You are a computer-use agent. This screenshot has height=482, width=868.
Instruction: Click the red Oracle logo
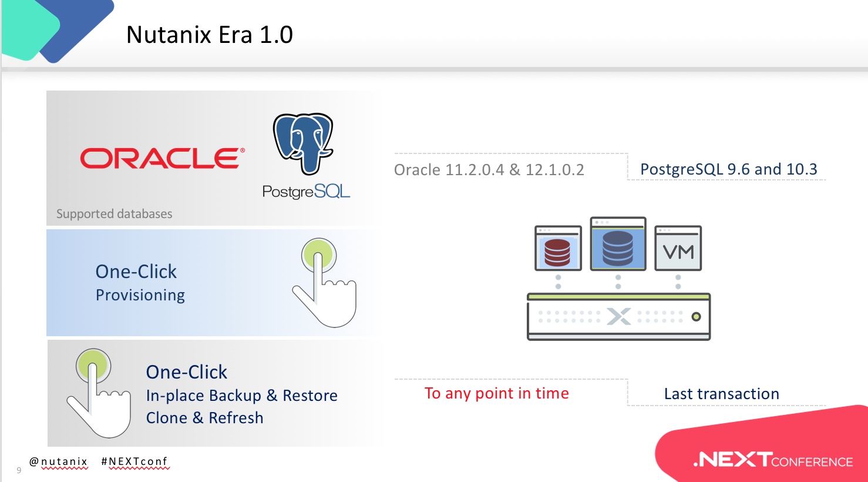[x=162, y=158]
